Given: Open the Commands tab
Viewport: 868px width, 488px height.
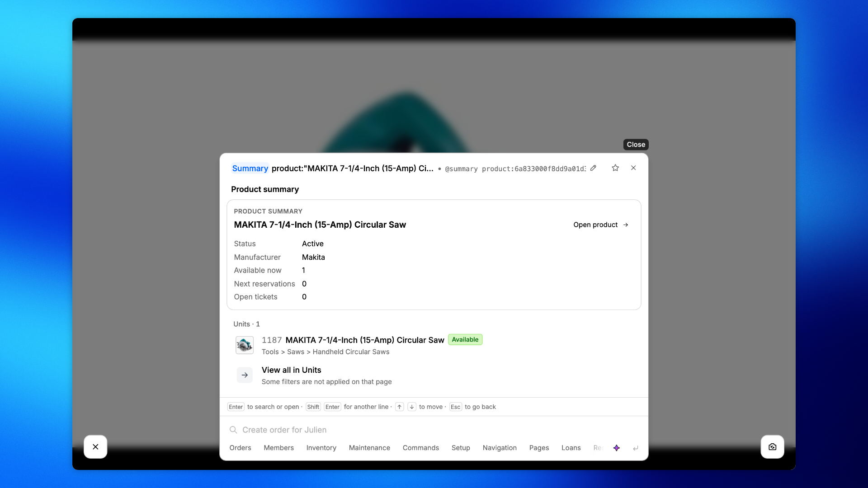Looking at the screenshot, I should click(420, 448).
